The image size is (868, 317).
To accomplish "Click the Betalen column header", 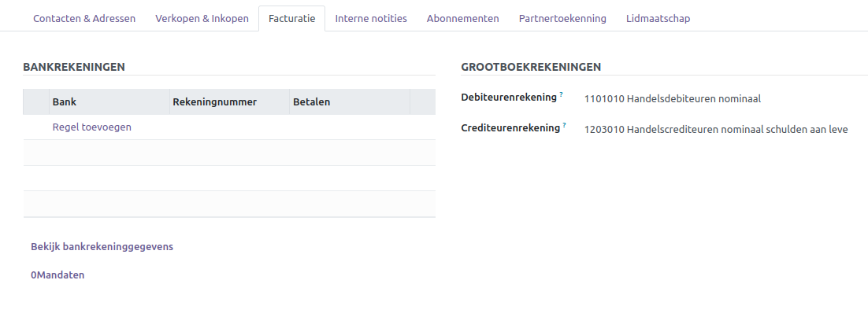I will point(312,101).
